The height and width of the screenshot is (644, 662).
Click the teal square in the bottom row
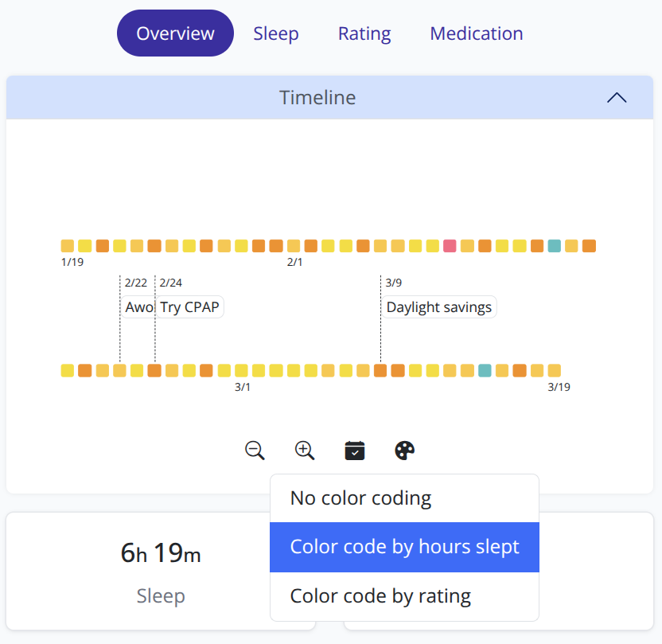pos(485,370)
